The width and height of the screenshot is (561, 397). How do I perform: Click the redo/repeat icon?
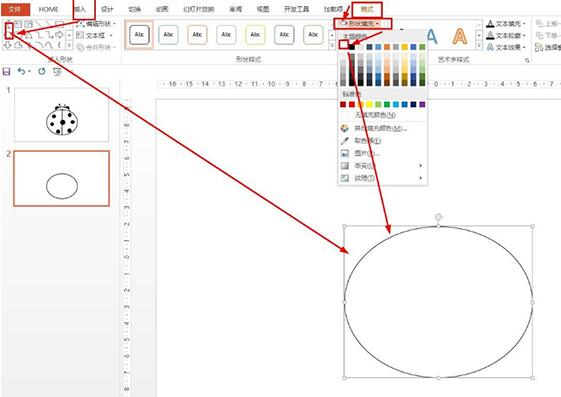coord(42,72)
